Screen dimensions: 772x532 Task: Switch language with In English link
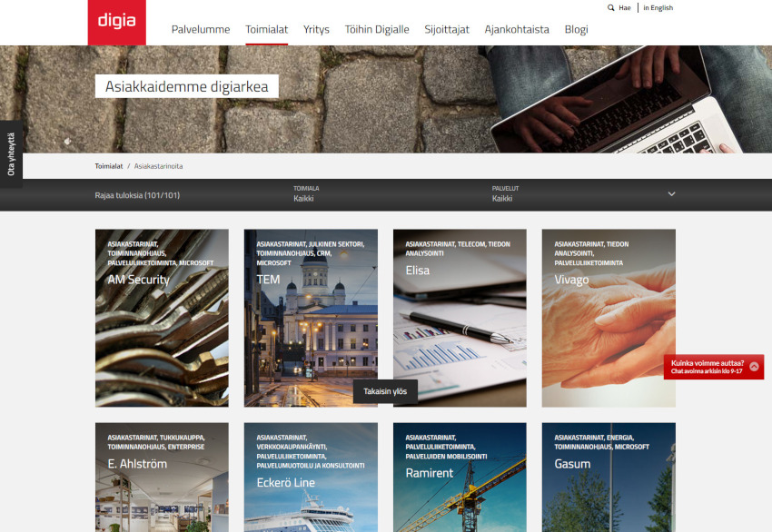tap(658, 8)
